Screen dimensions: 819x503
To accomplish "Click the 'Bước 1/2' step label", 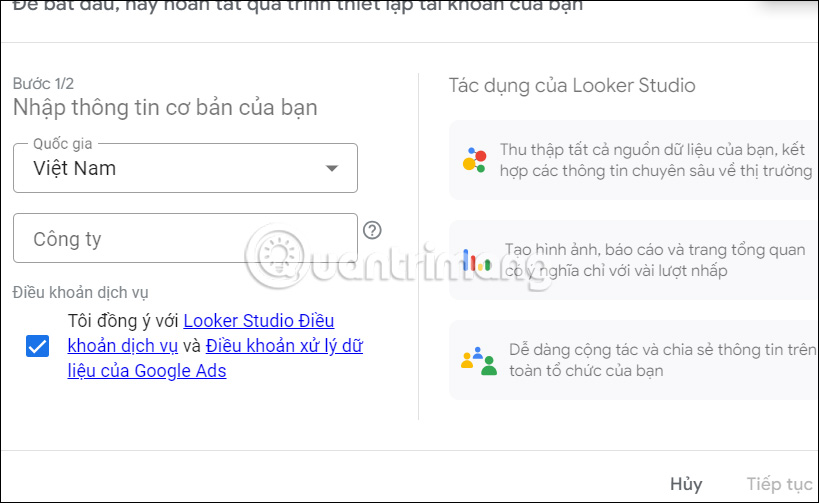I will (43, 84).
